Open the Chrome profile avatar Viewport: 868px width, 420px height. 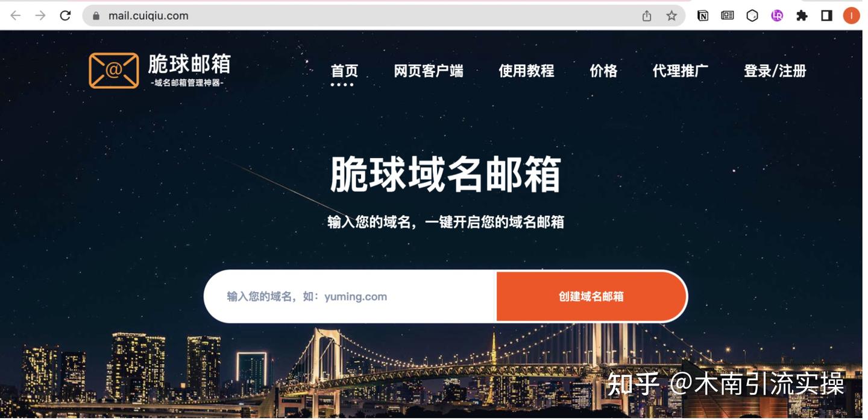point(851,16)
